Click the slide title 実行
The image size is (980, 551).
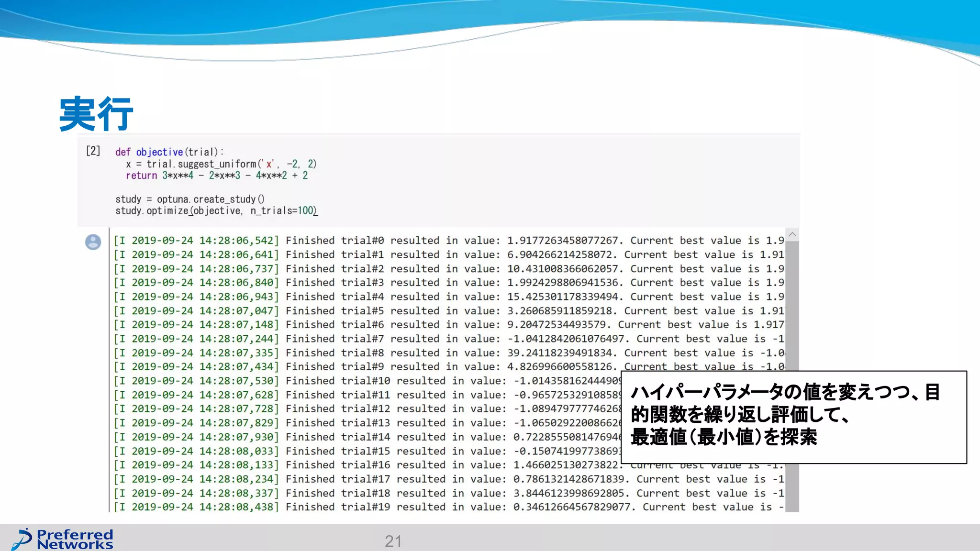pos(96,114)
